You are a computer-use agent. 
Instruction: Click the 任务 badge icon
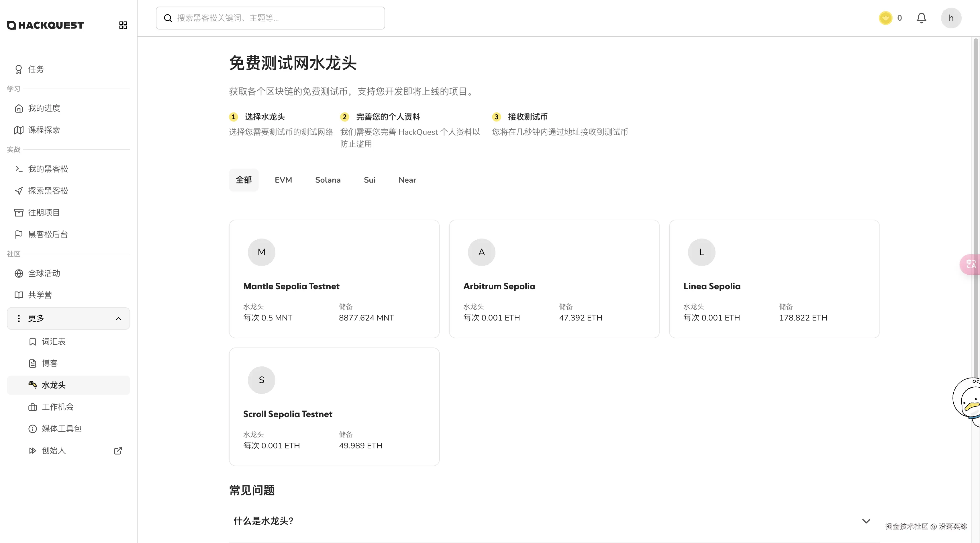(19, 69)
